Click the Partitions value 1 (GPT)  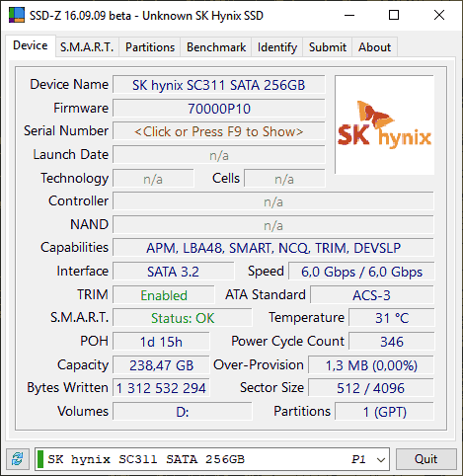385,412
